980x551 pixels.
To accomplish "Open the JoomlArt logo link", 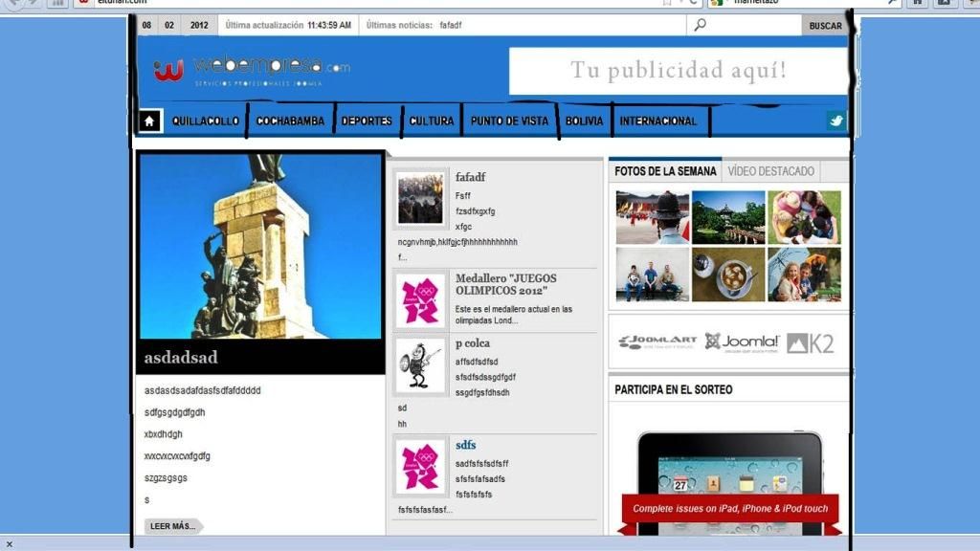I will pos(657,342).
